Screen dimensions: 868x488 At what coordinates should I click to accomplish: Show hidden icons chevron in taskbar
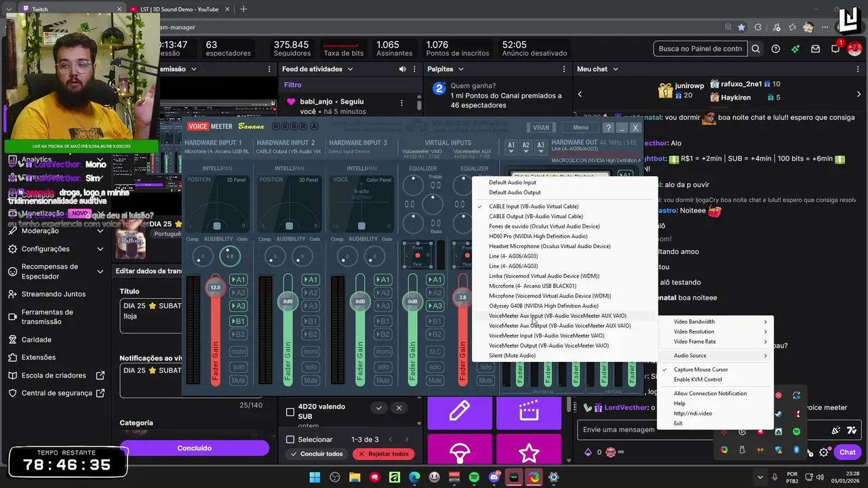click(x=760, y=477)
